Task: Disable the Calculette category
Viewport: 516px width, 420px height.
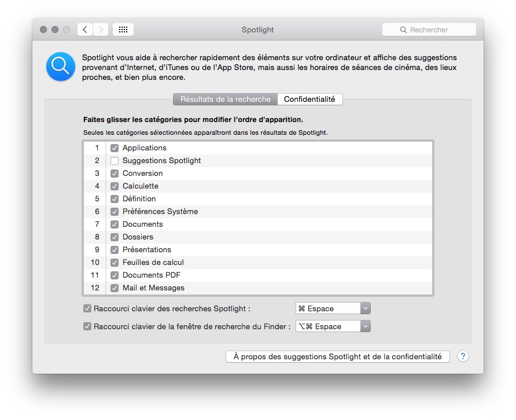Action: (115, 186)
